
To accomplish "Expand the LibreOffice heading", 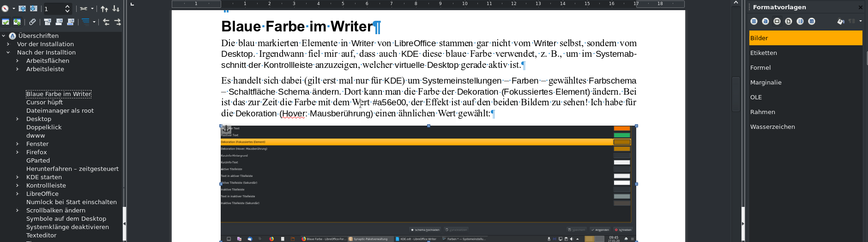I will click(x=17, y=194).
